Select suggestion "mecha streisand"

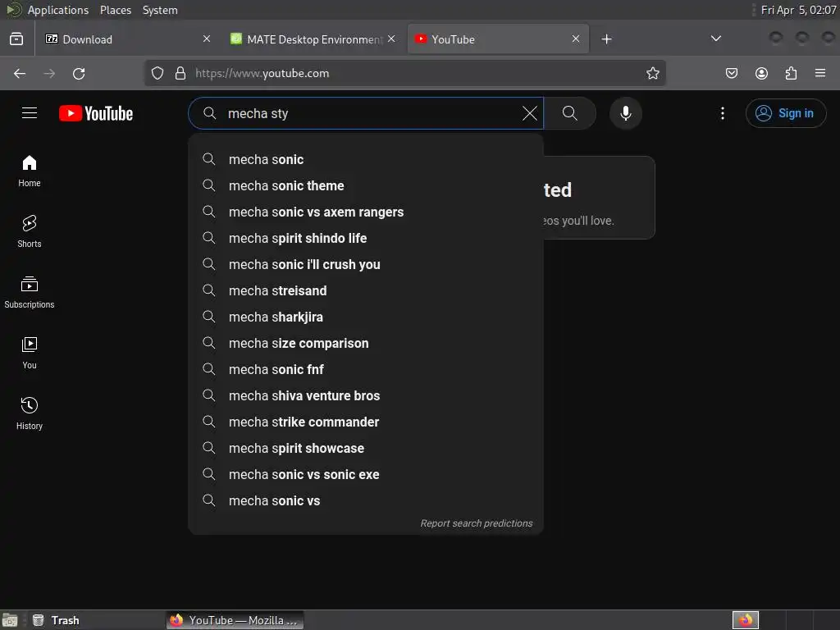coord(366,291)
